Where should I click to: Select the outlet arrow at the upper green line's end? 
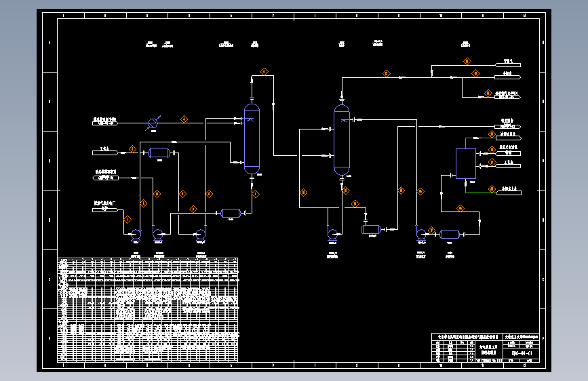coord(509,138)
